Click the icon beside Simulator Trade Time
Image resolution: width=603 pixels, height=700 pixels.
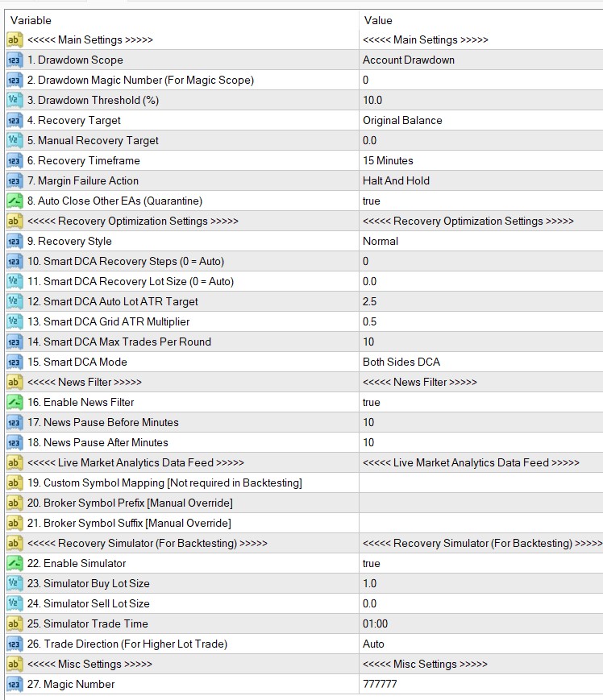[x=15, y=623]
